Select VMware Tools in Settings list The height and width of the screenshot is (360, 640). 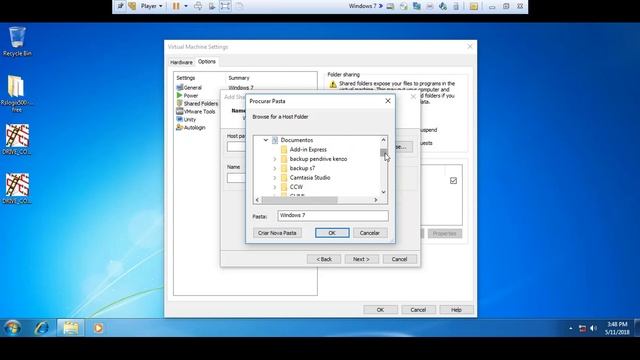(x=196, y=111)
